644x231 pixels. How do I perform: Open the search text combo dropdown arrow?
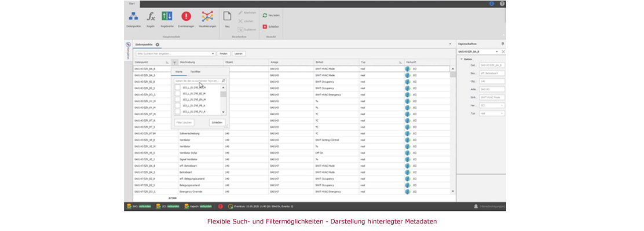tap(213, 54)
